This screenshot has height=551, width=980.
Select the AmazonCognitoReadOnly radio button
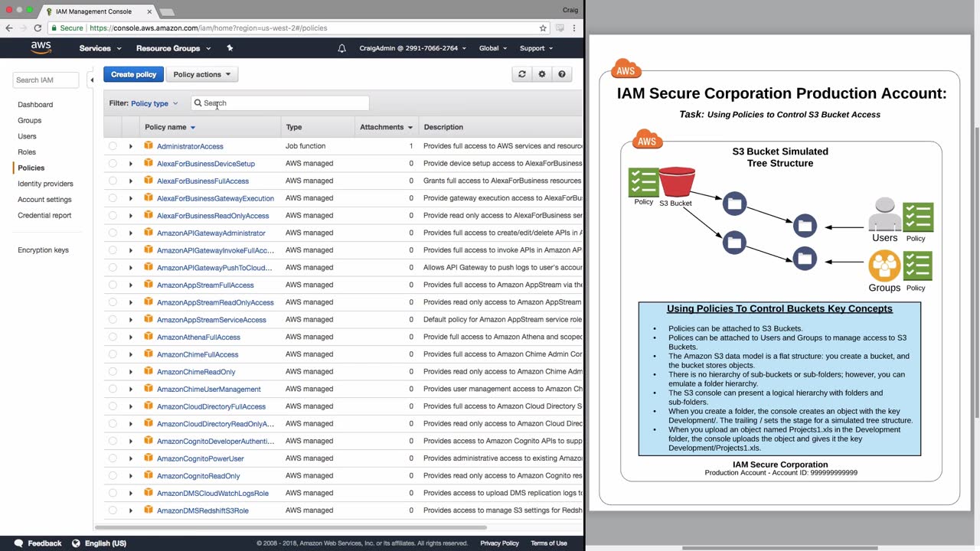click(x=113, y=476)
